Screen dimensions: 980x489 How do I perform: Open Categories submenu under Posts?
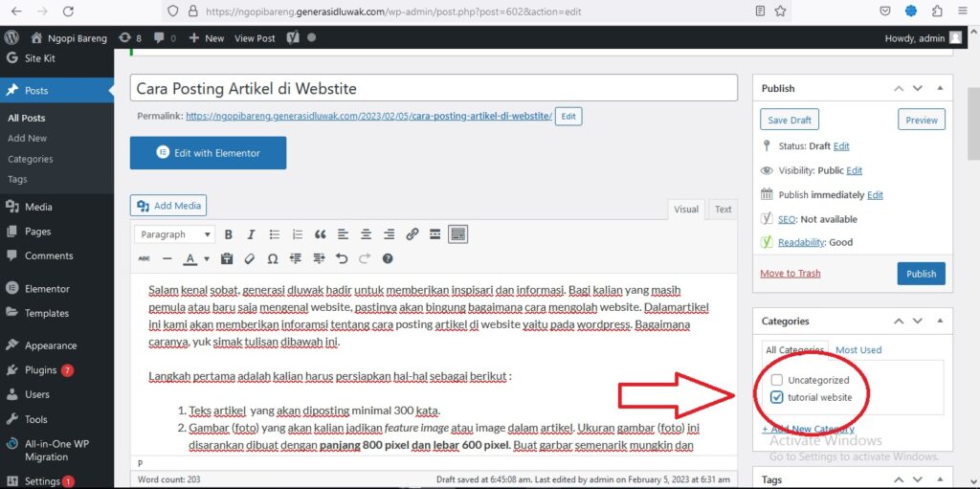[x=30, y=159]
